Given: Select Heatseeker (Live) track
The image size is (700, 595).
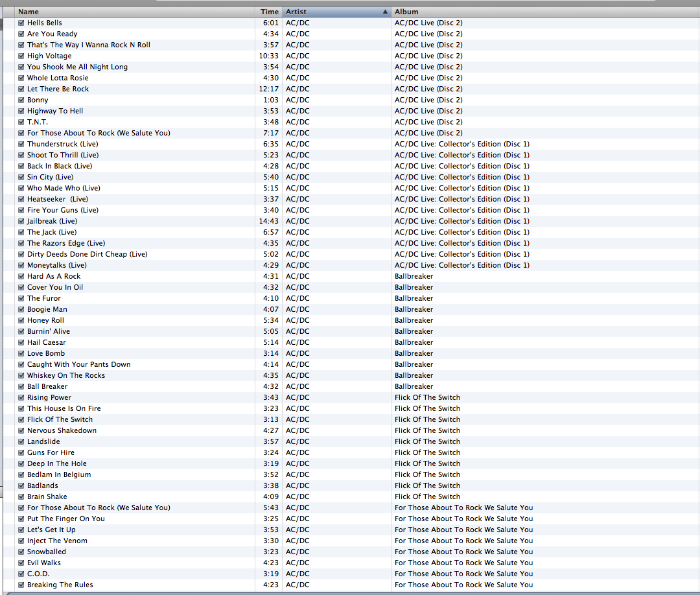Looking at the screenshot, I should click(58, 199).
